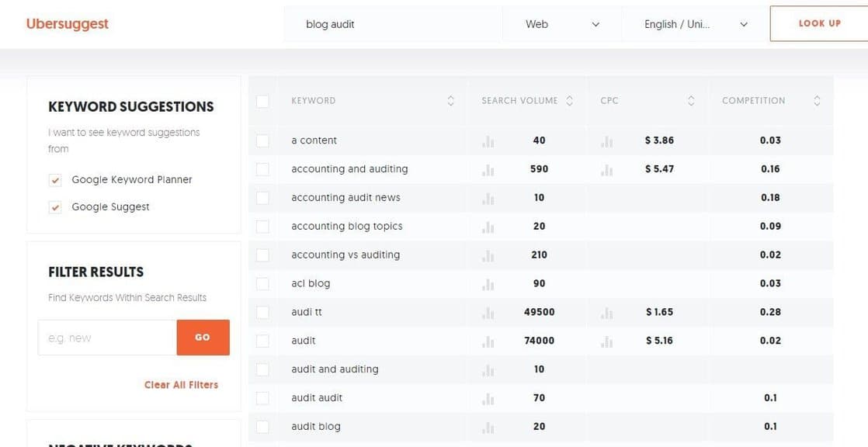This screenshot has height=447, width=868.
Task: Sort by CPC column arrows
Action: 691,101
